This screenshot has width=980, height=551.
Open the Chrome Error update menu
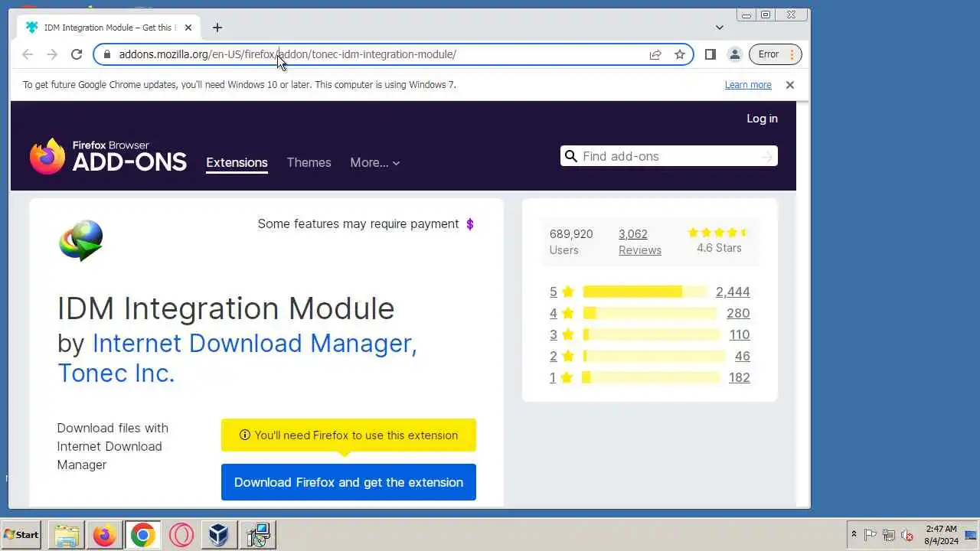click(775, 54)
